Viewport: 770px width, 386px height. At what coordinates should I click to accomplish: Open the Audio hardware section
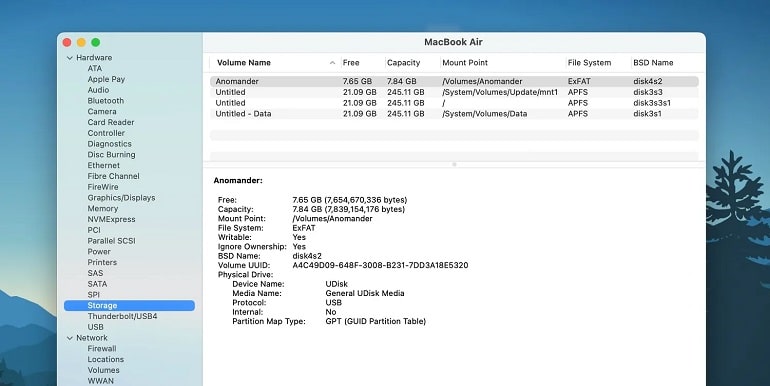(x=98, y=90)
